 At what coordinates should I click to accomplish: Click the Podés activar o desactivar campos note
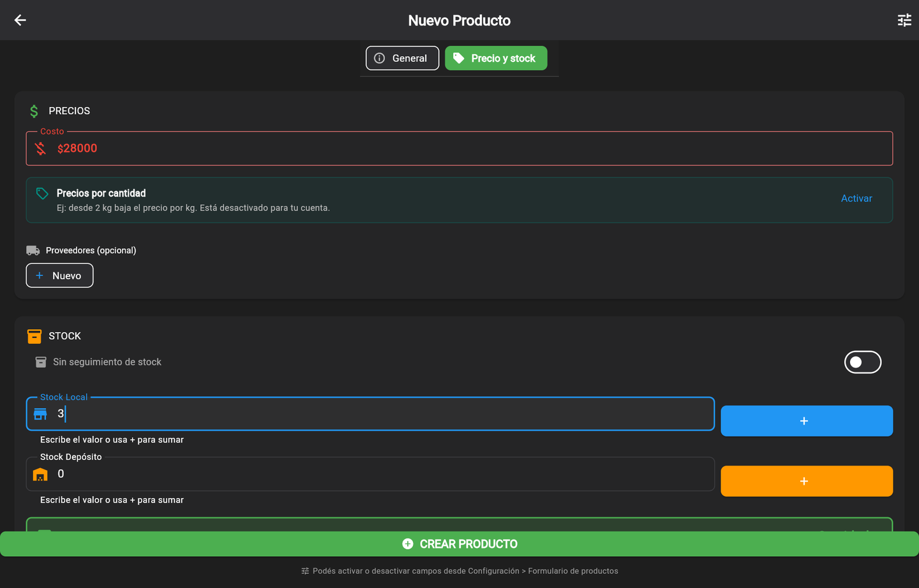(x=465, y=571)
